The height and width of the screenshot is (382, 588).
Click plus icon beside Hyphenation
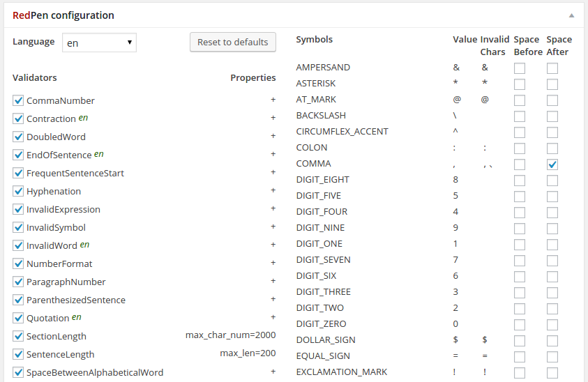coord(273,190)
